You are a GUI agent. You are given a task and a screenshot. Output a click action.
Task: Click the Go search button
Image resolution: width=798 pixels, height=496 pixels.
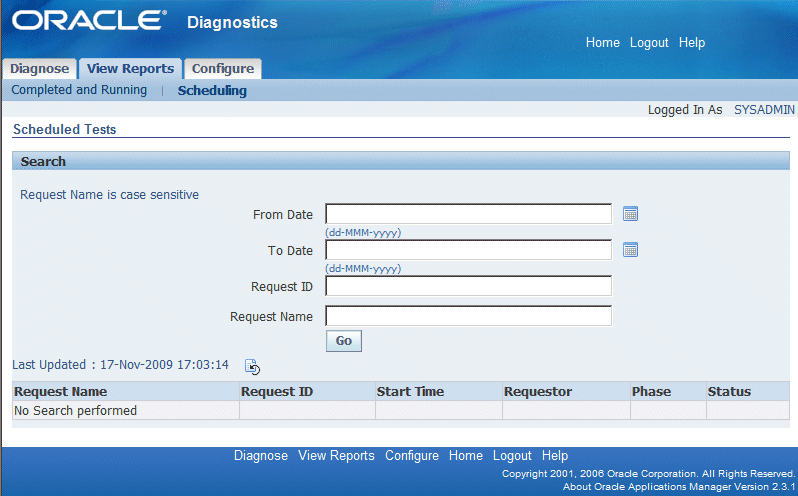[344, 341]
